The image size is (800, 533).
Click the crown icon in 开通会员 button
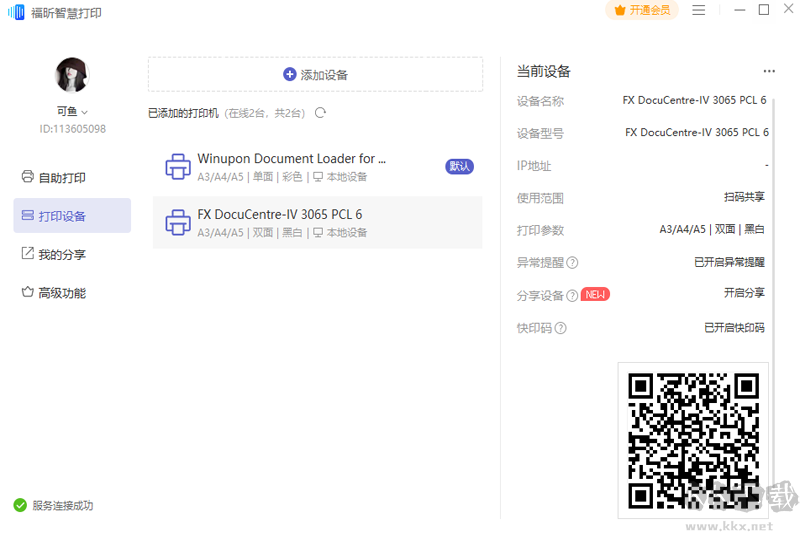620,10
